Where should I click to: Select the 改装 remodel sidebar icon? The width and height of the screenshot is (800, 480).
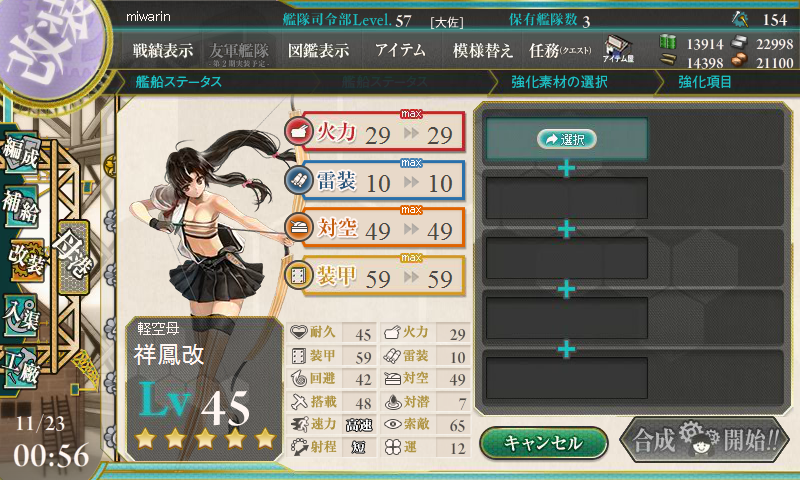[x=27, y=260]
